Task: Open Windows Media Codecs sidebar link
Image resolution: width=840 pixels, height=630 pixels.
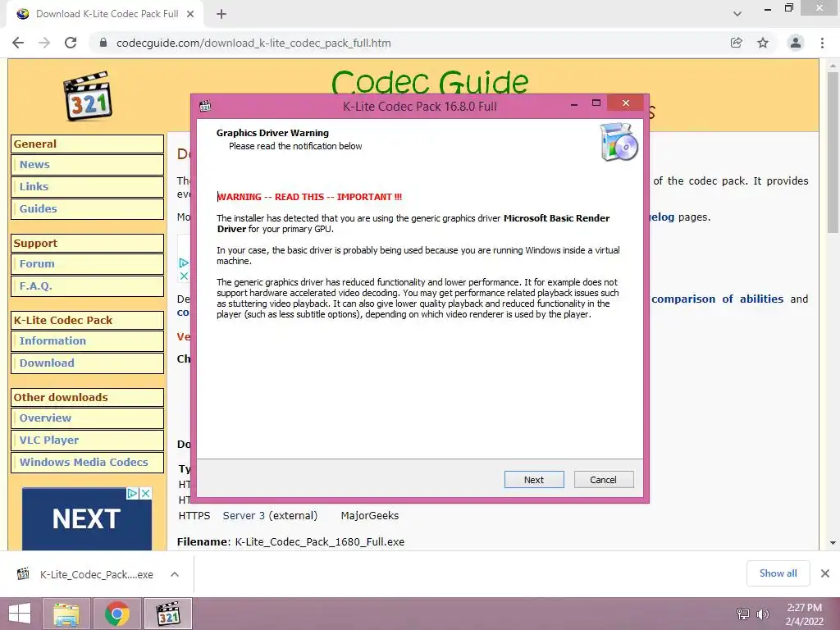Action: click(87, 462)
